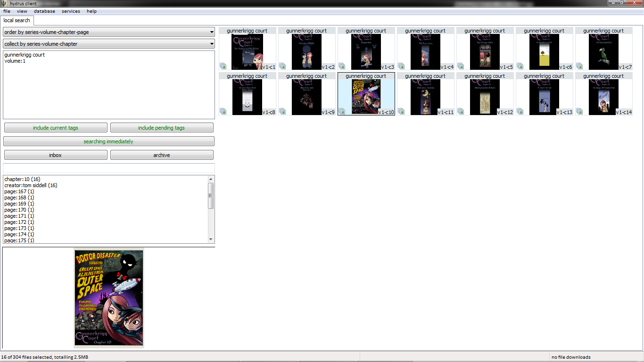The height and width of the screenshot is (362, 644).
Task: Click the tag search input field
Action: tap(109, 168)
